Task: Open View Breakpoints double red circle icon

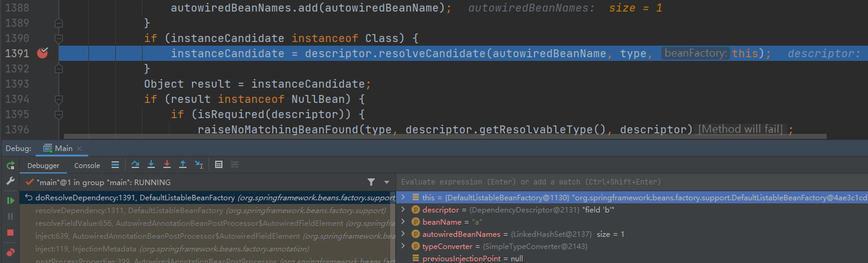Action: click(10, 251)
